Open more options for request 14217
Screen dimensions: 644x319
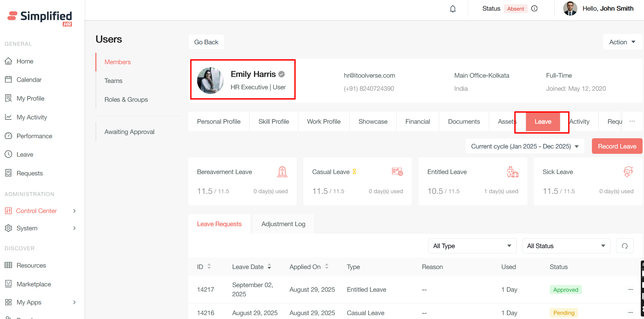coord(630,290)
